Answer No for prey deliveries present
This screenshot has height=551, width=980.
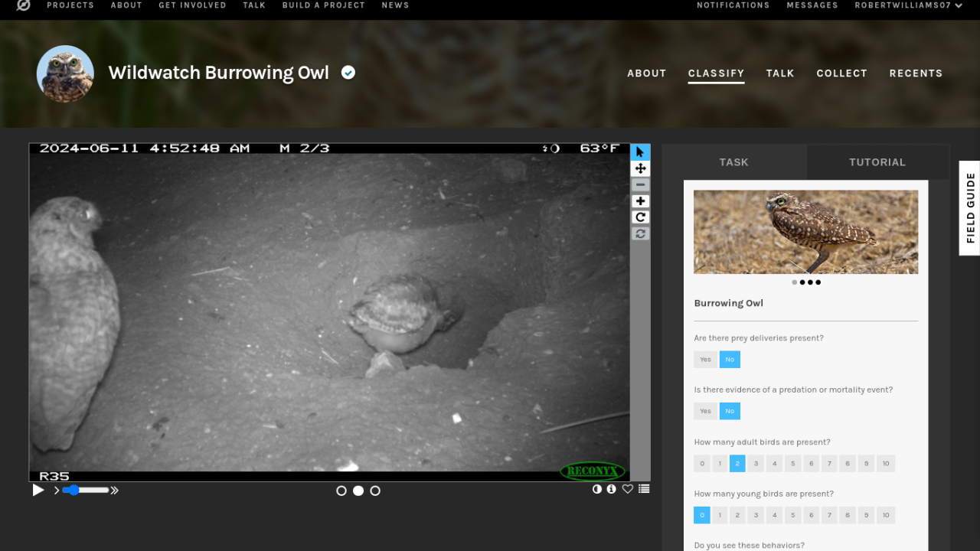730,360
